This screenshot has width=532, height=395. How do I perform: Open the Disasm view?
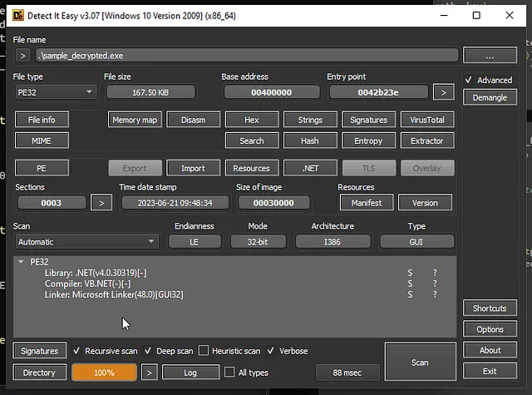(x=193, y=120)
